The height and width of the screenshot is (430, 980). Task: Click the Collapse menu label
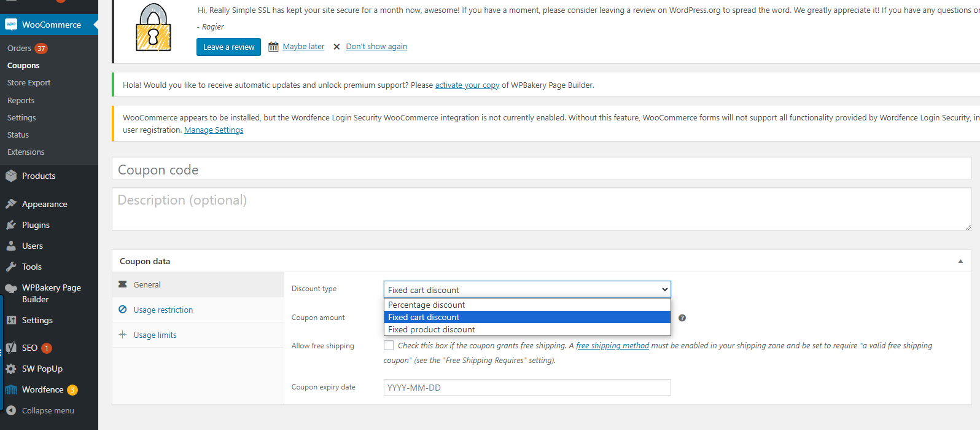pos(48,410)
